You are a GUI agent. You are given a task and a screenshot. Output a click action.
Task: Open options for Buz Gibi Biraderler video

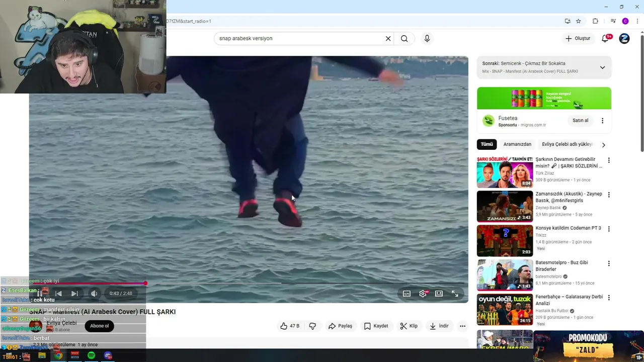point(609,263)
